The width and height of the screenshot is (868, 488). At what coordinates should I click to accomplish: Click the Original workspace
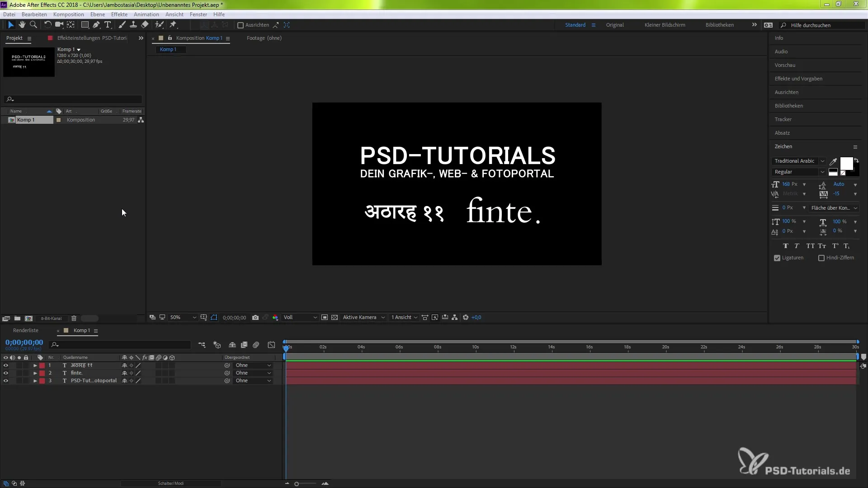tap(615, 25)
